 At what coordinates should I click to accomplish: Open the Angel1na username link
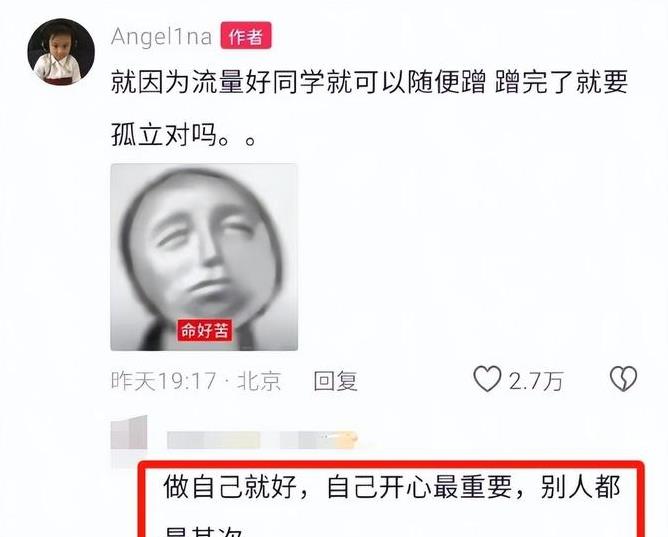[x=161, y=37]
